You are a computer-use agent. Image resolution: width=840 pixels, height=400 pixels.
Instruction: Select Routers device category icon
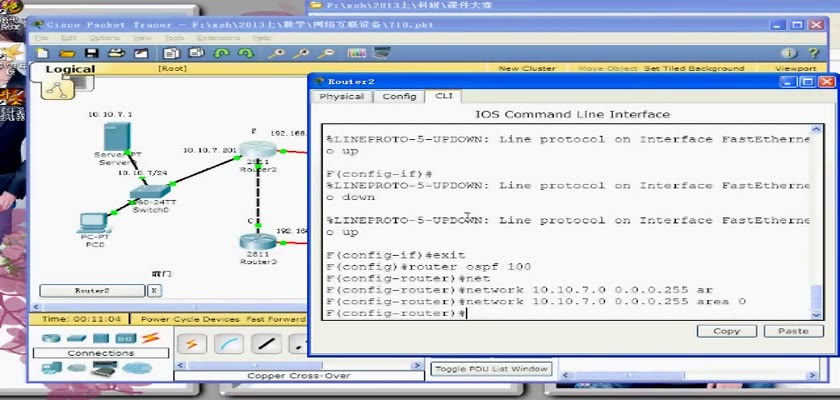pyautogui.click(x=51, y=338)
